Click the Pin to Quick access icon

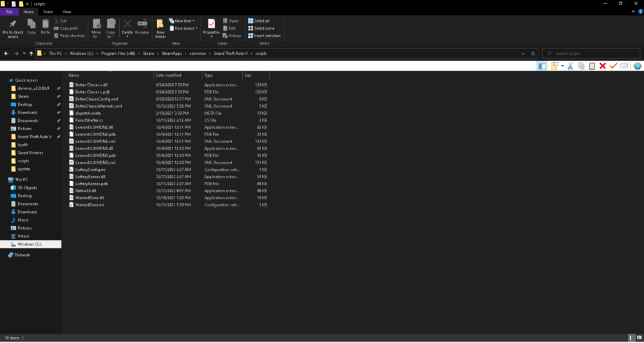(13, 29)
